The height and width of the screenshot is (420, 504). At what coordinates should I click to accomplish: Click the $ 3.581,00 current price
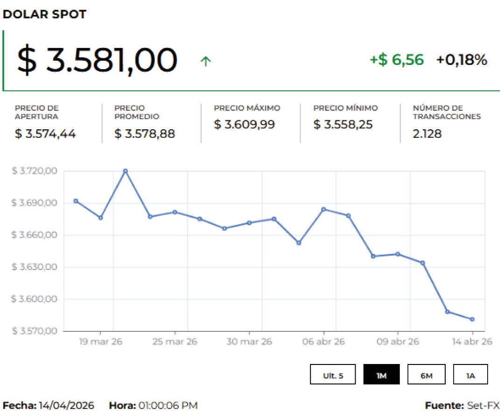coord(97,60)
